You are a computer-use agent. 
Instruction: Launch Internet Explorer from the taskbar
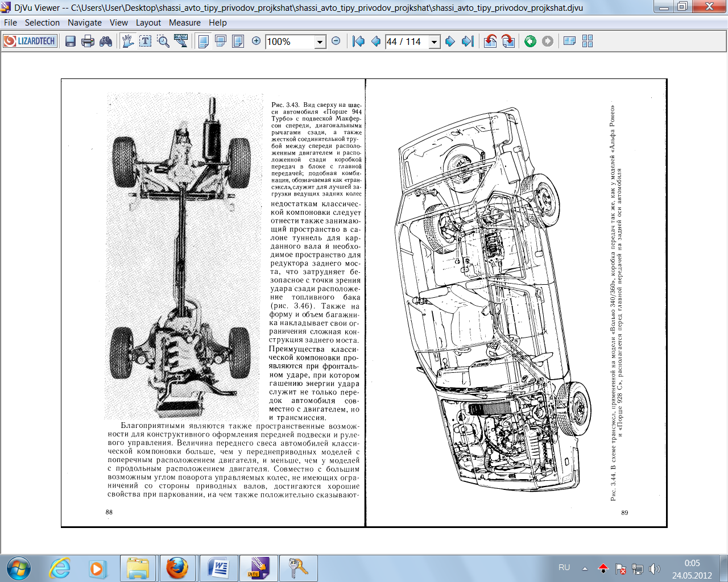tap(60, 568)
